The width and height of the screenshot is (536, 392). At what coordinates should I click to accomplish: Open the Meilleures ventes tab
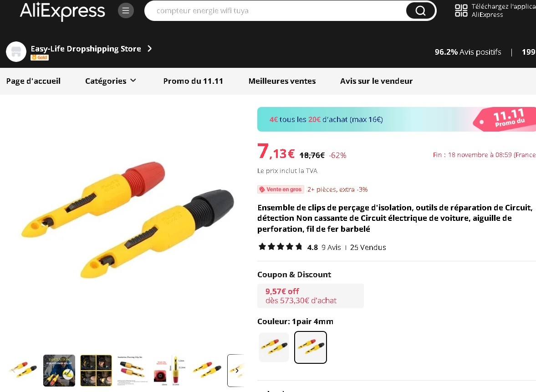click(x=282, y=81)
